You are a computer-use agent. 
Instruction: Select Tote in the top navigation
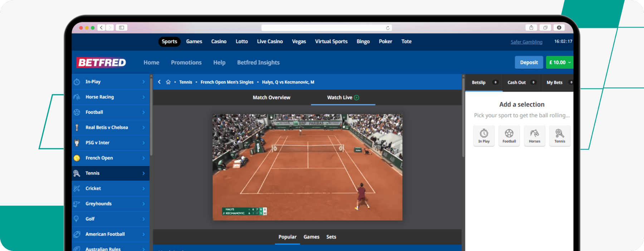point(406,41)
